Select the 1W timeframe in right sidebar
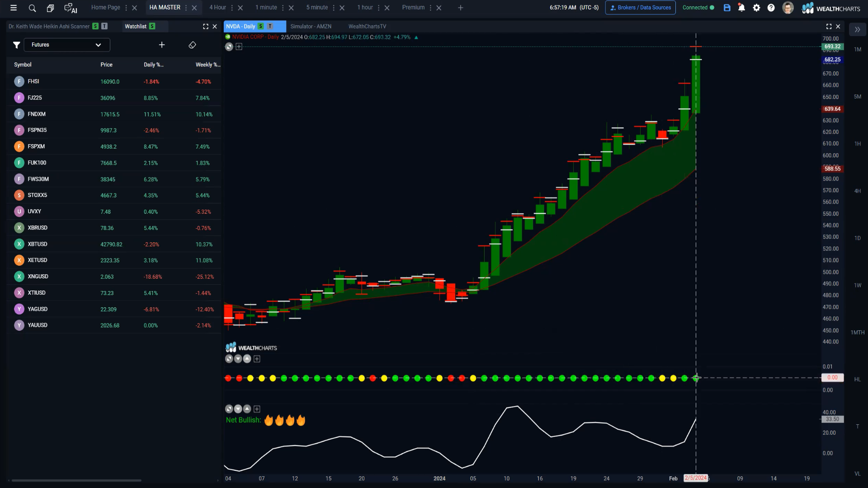The width and height of the screenshot is (868, 488). tap(858, 286)
